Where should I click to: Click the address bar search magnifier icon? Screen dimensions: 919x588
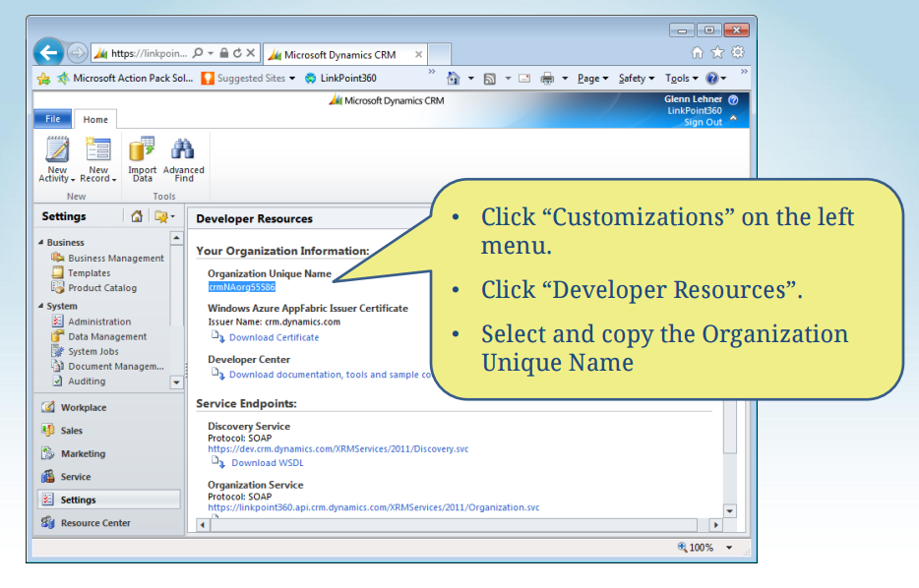tap(198, 53)
